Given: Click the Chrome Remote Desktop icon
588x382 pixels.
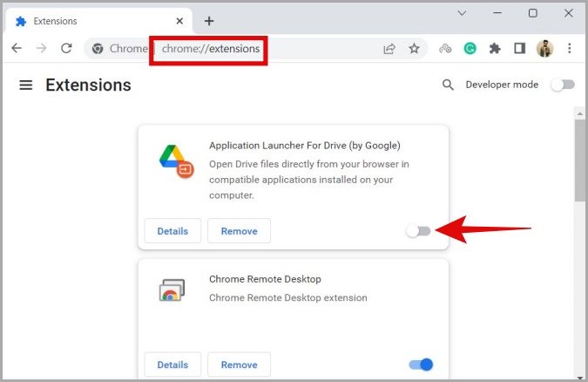Looking at the screenshot, I should (172, 290).
